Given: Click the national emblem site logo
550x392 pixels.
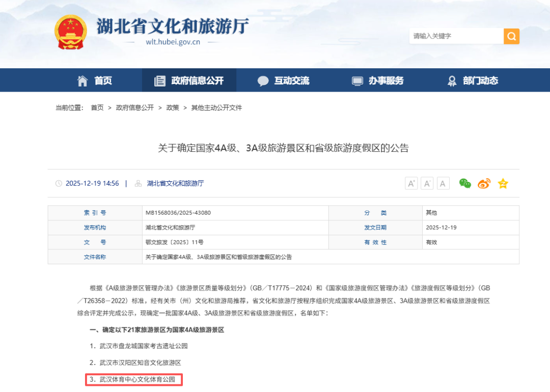Looking at the screenshot, I should click(71, 32).
